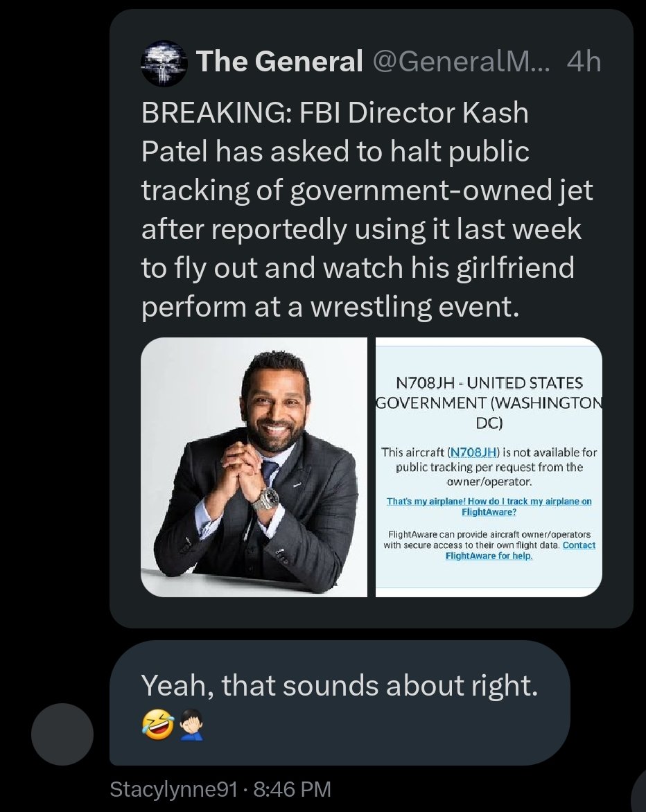Tap The General's skull profile avatar
This screenshot has height=812, width=646.
[x=164, y=63]
